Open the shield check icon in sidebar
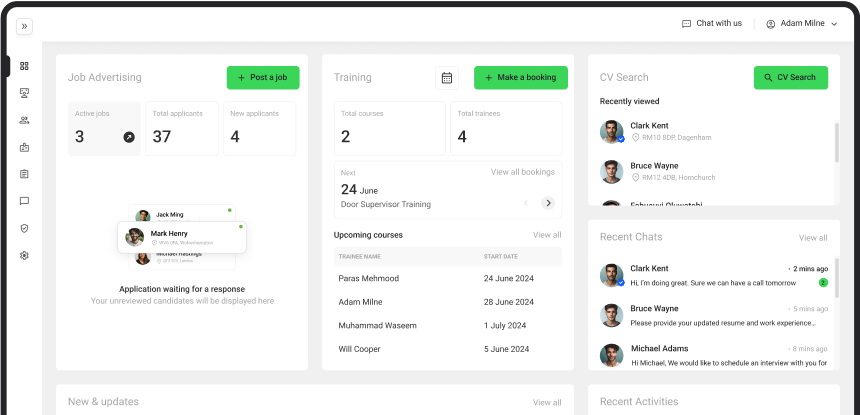 pyautogui.click(x=24, y=228)
